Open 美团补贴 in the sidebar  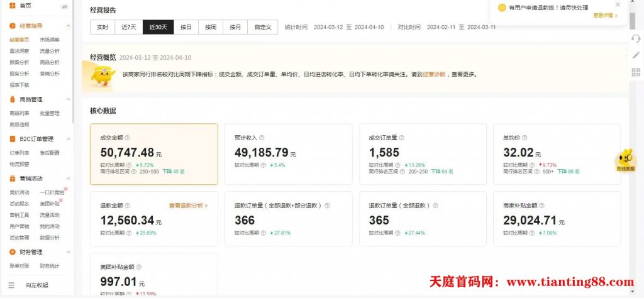[x=50, y=204]
